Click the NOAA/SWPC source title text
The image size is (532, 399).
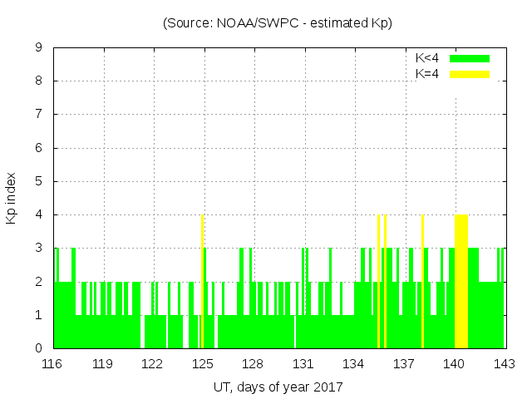(x=277, y=23)
